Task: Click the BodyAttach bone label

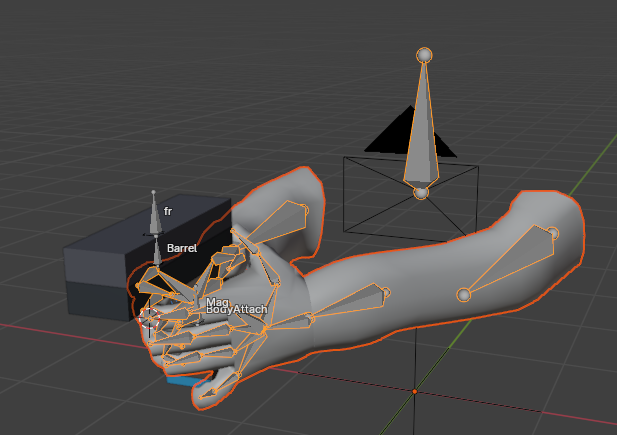Action: 237,310
